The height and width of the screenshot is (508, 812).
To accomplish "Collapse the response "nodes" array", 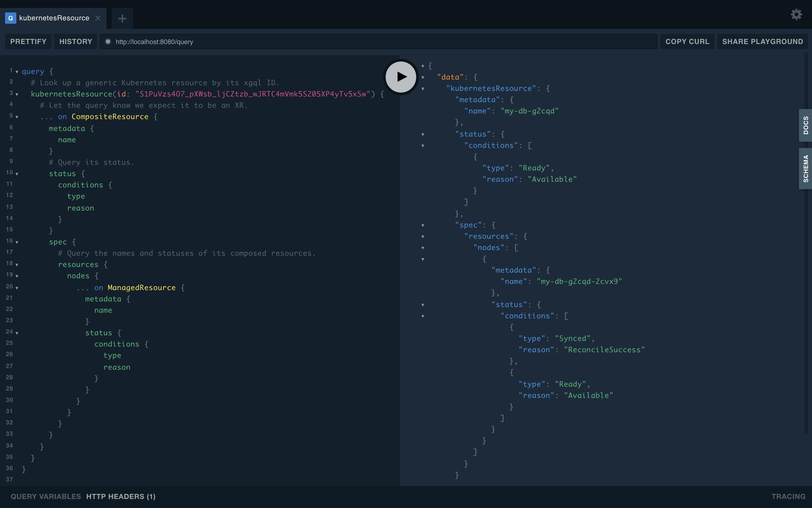I will pos(423,248).
